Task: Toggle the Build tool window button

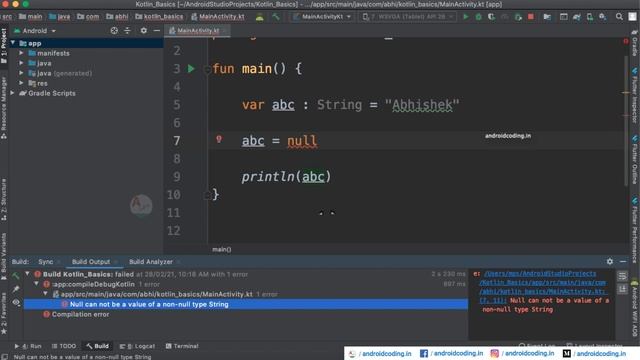Action: (97, 346)
